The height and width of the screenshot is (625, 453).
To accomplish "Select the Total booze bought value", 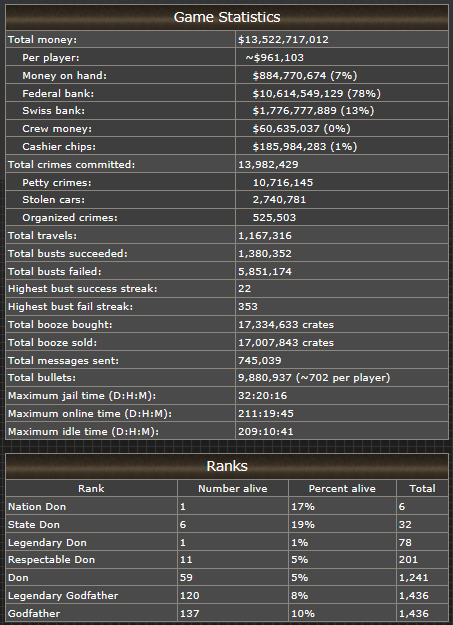I will click(x=286, y=324).
